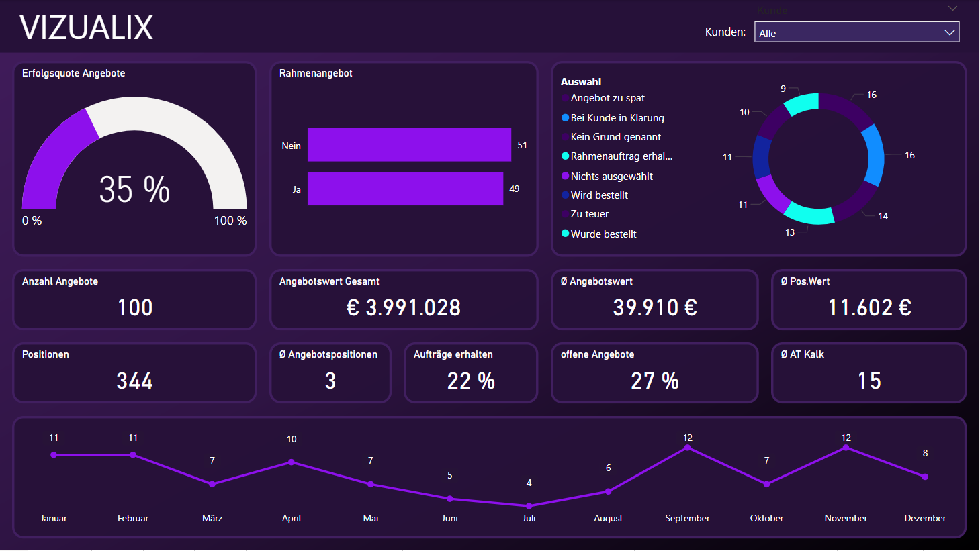Select the September data point on line chart
Image resolution: width=980 pixels, height=551 pixels.
(x=687, y=448)
